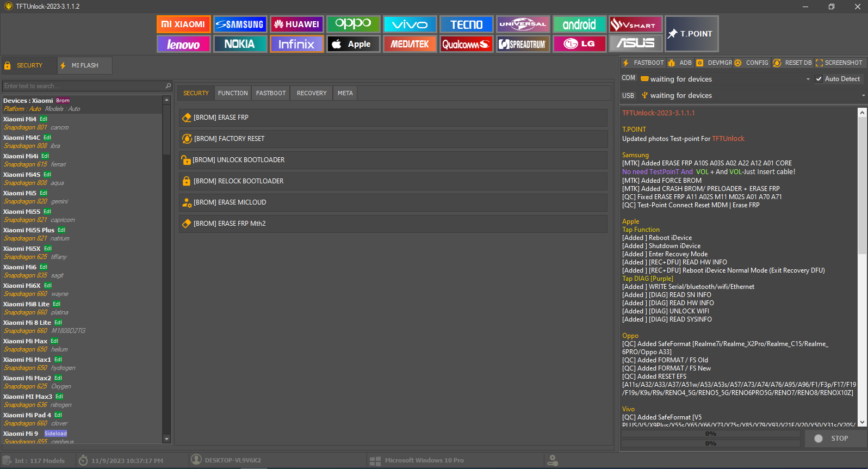Select Xiaomi Mi4 in device list
Viewport: 868px width, 469px height.
(x=82, y=123)
